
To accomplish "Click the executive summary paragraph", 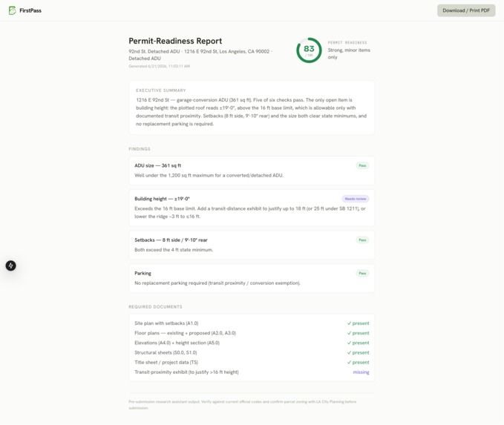I will (252, 112).
